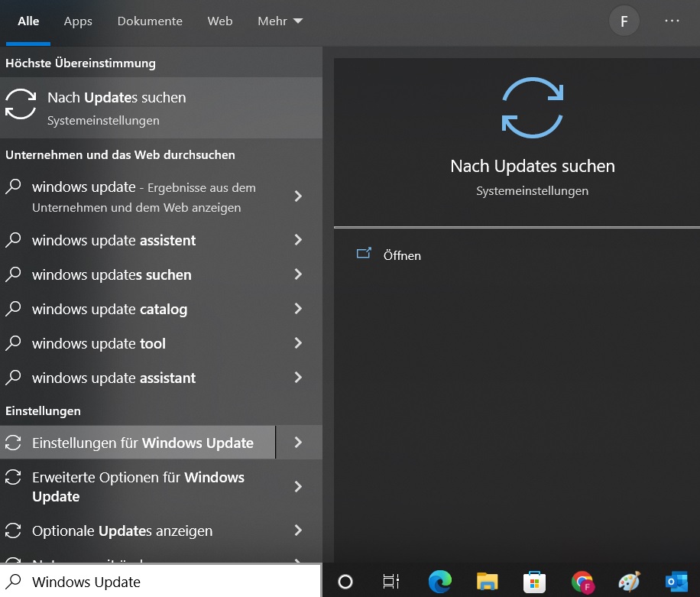The image size is (700, 597).
Task: Select 'windows update' web results suggestion
Action: (x=138, y=197)
